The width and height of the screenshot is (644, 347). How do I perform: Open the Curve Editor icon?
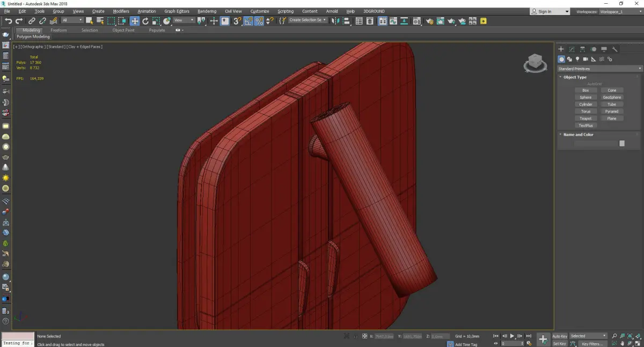[393, 21]
